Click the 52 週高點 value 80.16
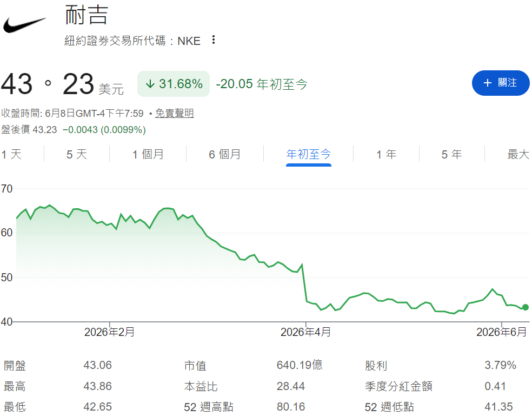The height and width of the screenshot is (416, 532). click(291, 407)
